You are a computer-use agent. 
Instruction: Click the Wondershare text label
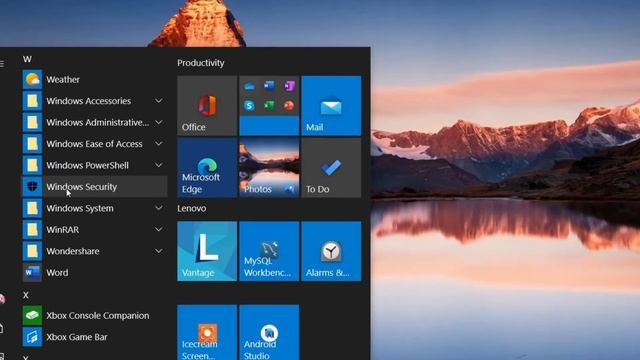click(x=73, y=251)
